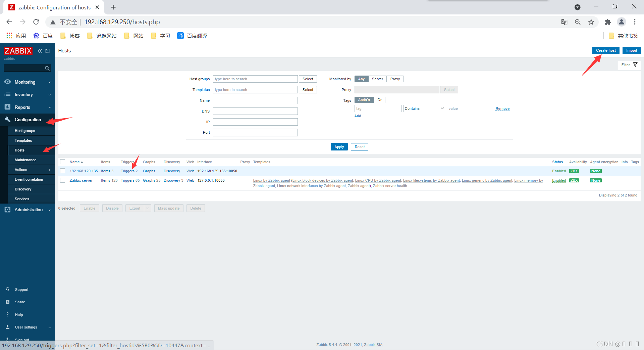Click the Name filter input field
This screenshot has height=350, width=644.
pos(255,100)
